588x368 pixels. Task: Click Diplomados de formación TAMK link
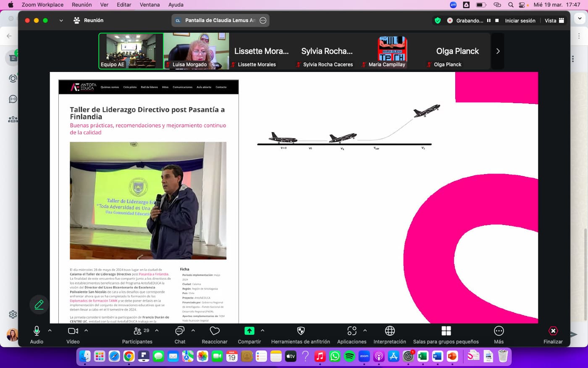click(94, 301)
